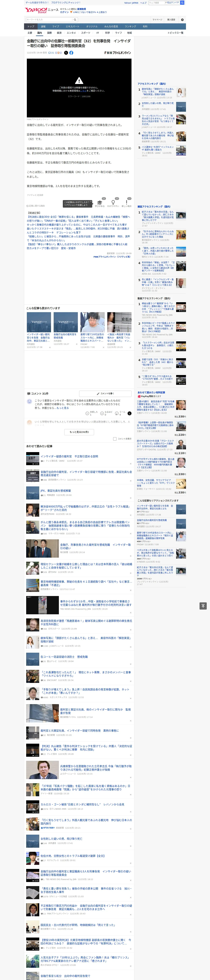
Task: Dismiss the インサイダー疑いで裁判官らを告発 recommended card
Action: pyautogui.click(x=50, y=347)
